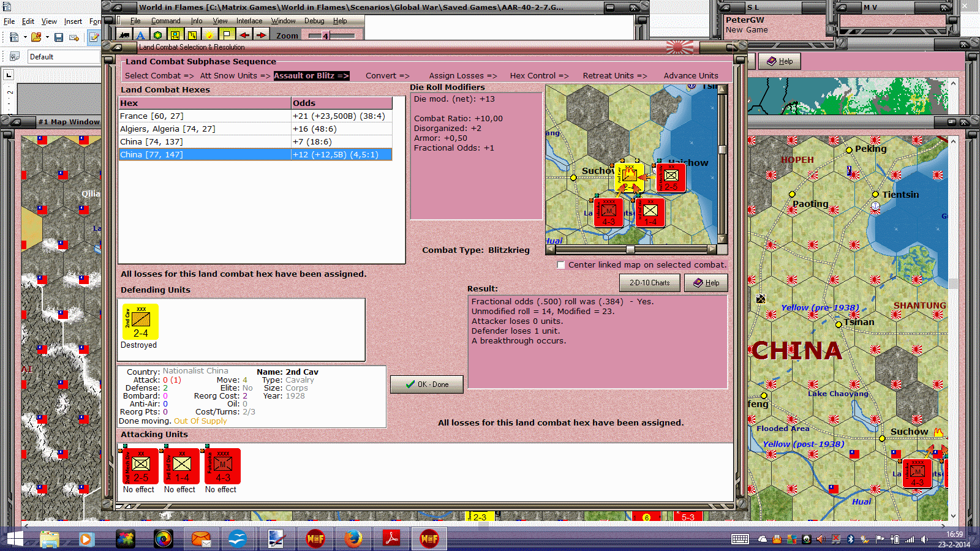Click the OK - Done button
980x551 pixels.
tap(427, 384)
